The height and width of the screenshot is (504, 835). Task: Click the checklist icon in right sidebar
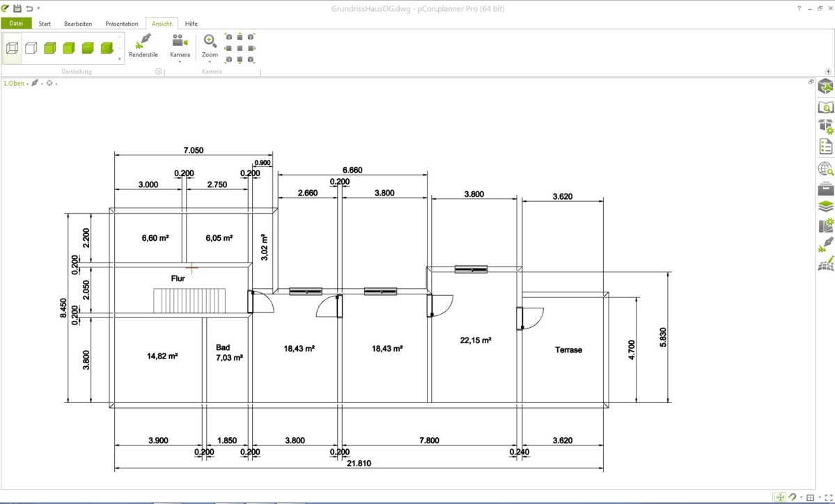(x=825, y=146)
